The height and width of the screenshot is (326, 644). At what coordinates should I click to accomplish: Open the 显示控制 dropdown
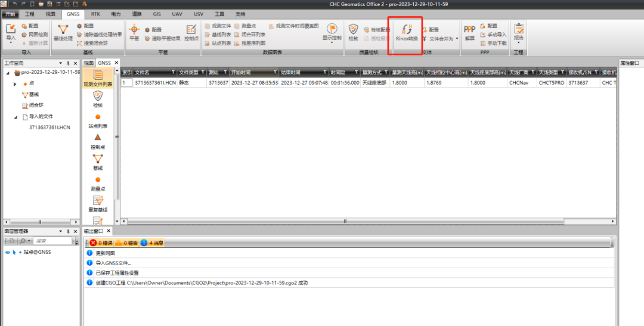[332, 42]
